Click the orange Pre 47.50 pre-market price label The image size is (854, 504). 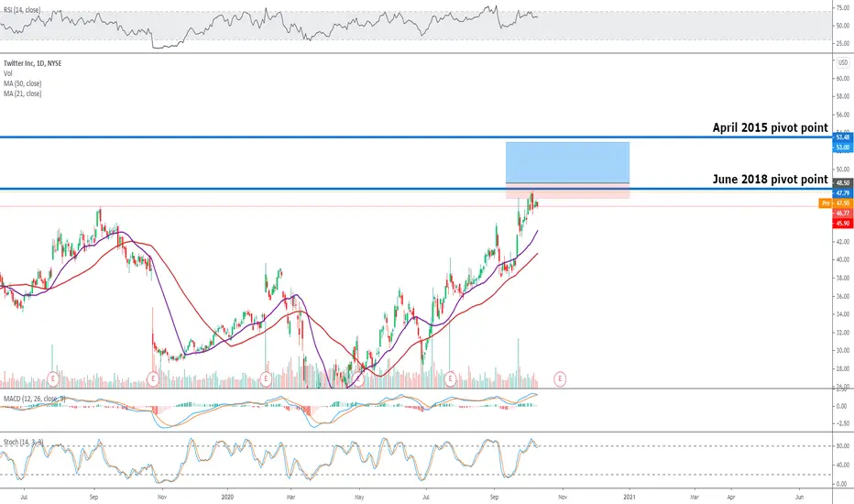(836, 203)
